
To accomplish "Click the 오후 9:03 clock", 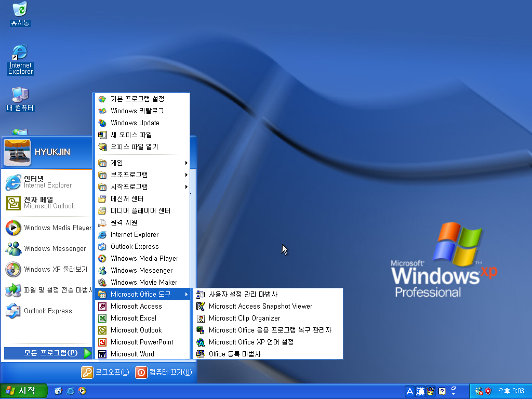I will click(511, 391).
